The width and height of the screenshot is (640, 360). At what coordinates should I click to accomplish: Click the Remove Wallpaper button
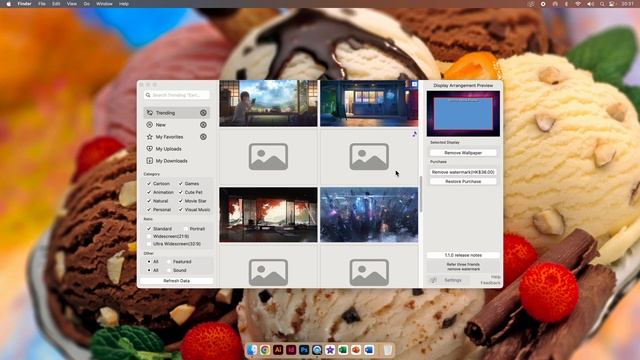point(463,153)
